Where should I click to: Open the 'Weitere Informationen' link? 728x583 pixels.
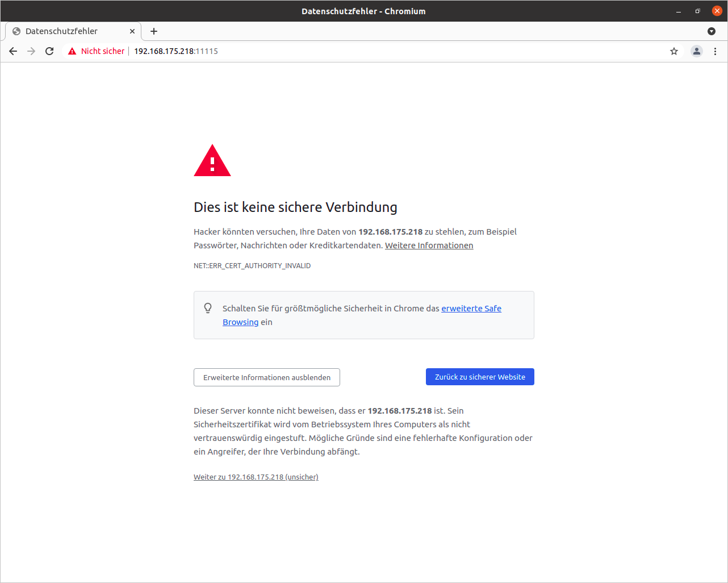coord(429,245)
